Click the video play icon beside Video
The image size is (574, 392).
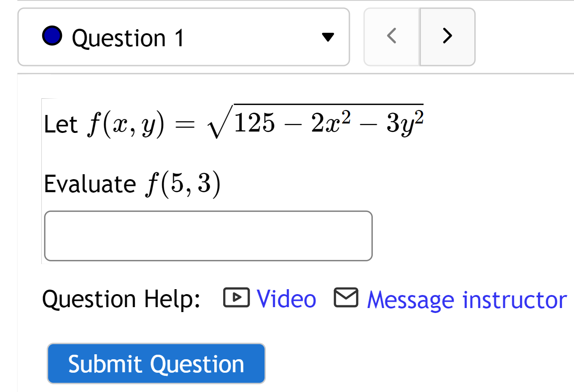pyautogui.click(x=237, y=298)
